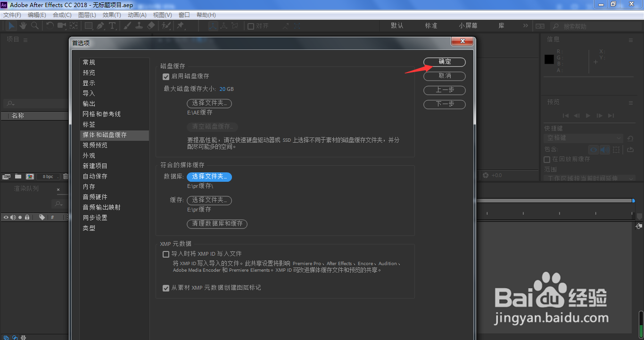Select the Unified Camera tool
This screenshot has height=340, width=644.
62,25
